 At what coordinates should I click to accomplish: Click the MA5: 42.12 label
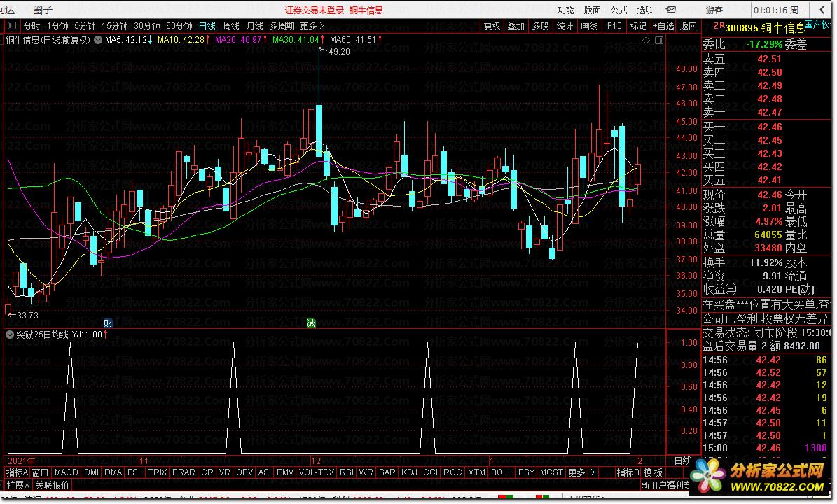coord(127,39)
